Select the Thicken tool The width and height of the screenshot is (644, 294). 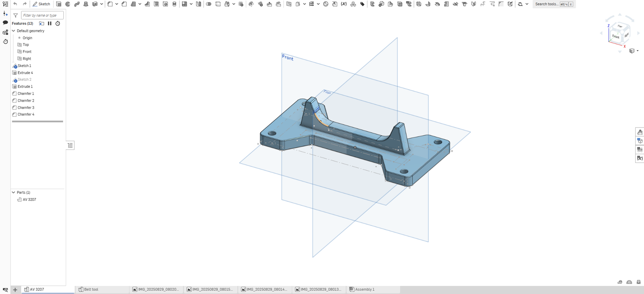point(95,4)
